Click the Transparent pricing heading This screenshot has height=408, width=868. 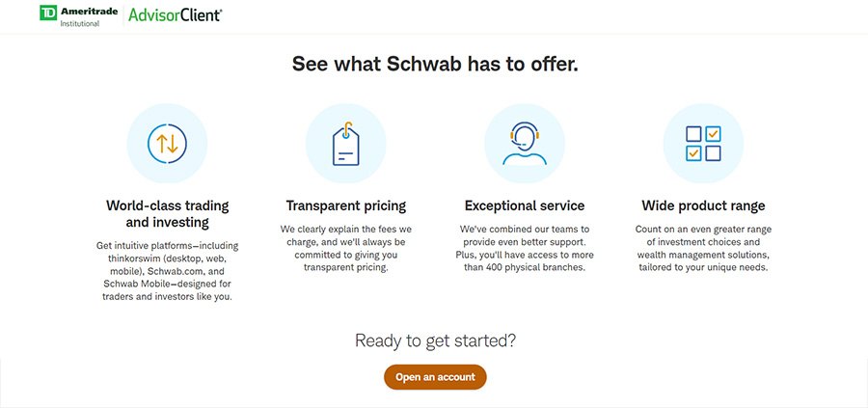tap(345, 205)
